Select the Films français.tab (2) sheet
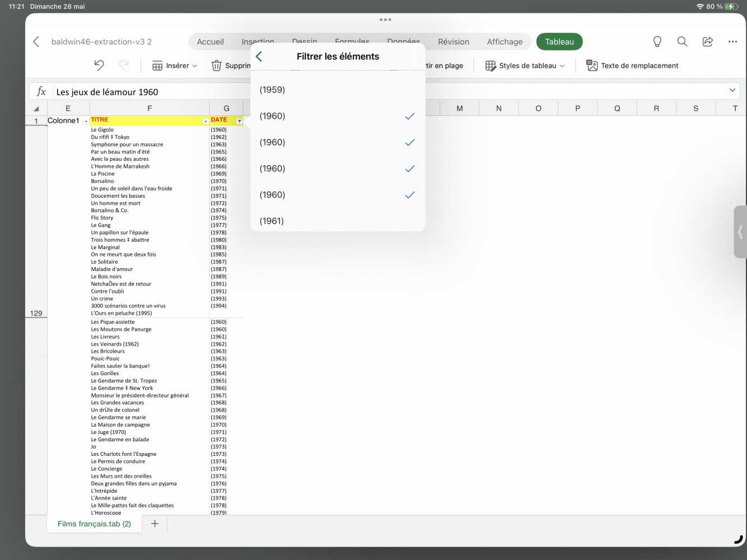 94,524
